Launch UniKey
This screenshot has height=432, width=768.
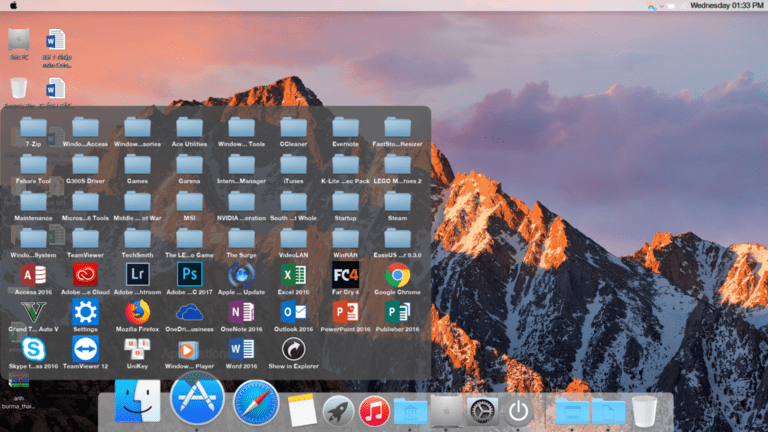(137, 350)
